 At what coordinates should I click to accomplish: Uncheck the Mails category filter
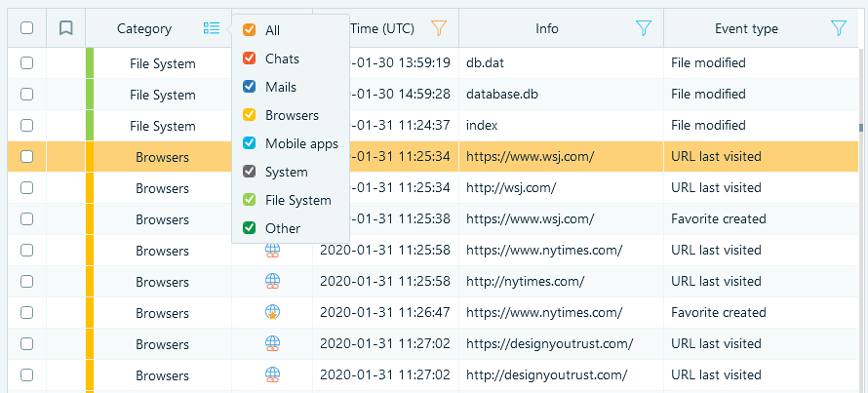pos(249,87)
